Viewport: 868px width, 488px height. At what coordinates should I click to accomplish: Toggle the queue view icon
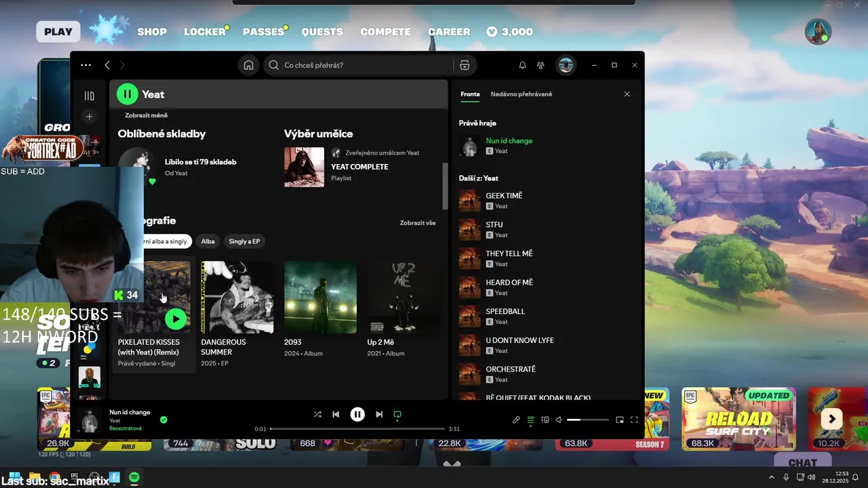(531, 420)
